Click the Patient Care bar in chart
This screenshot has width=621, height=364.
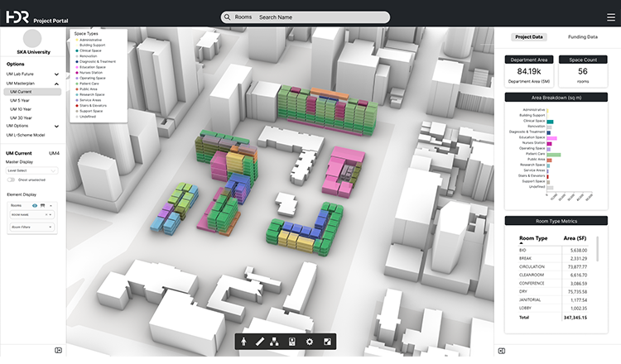pos(554,154)
